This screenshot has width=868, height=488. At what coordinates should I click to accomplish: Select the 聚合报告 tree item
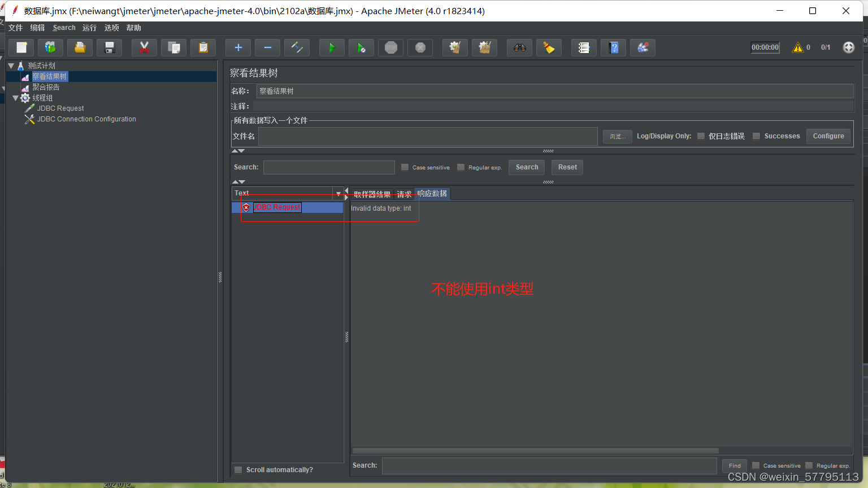pos(46,87)
